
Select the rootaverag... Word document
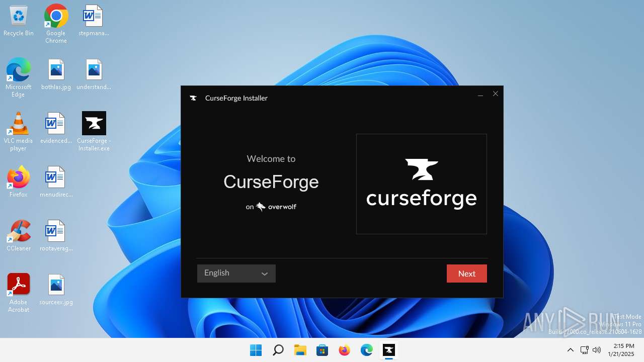(56, 236)
